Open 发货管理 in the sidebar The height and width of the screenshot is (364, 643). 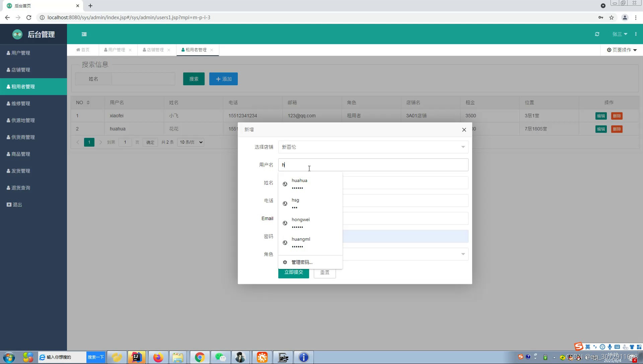[33, 171]
